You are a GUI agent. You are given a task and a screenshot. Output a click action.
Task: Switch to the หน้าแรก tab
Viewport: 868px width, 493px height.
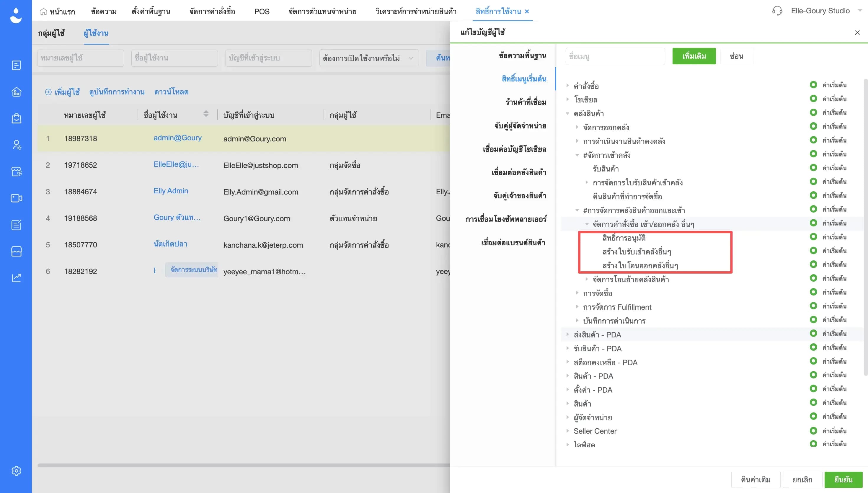click(58, 12)
